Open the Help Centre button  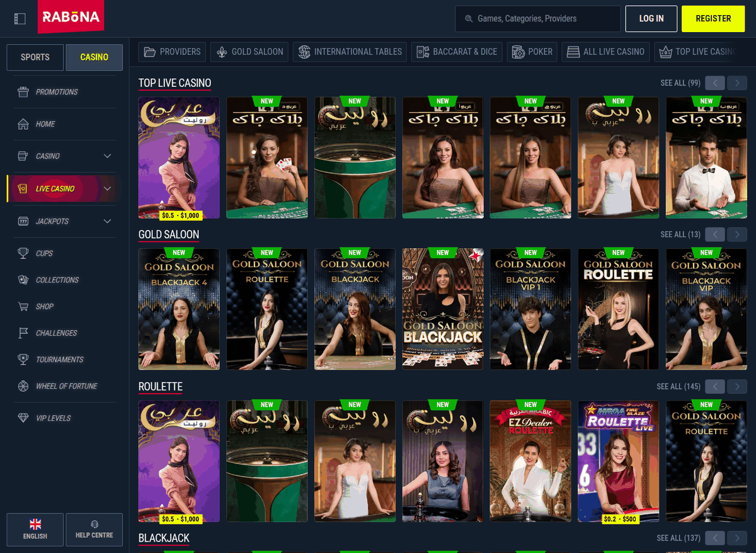(94, 530)
